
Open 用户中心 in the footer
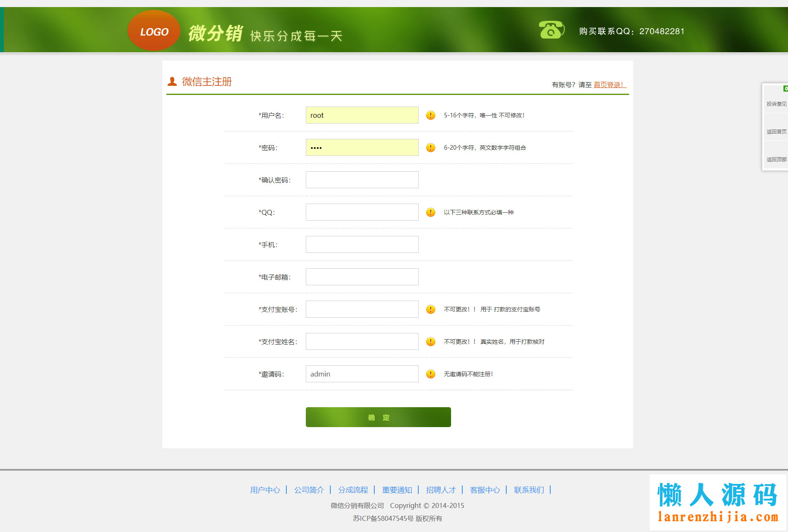point(265,490)
